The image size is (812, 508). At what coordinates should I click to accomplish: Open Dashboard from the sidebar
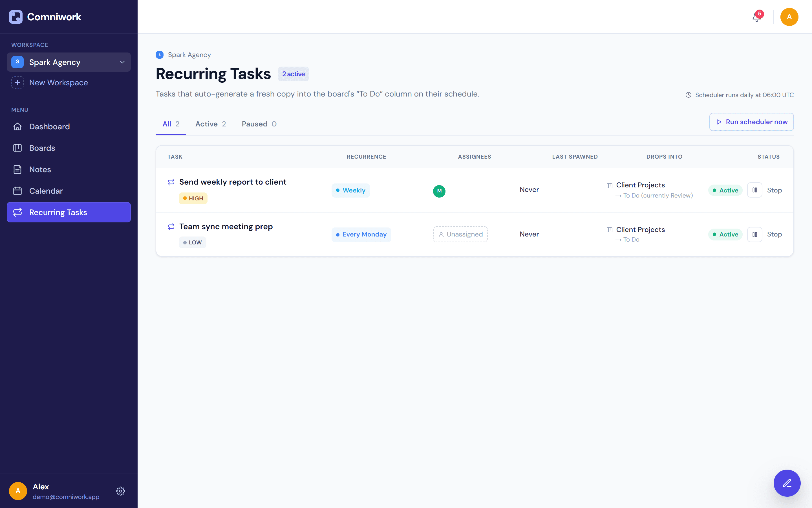(69, 126)
